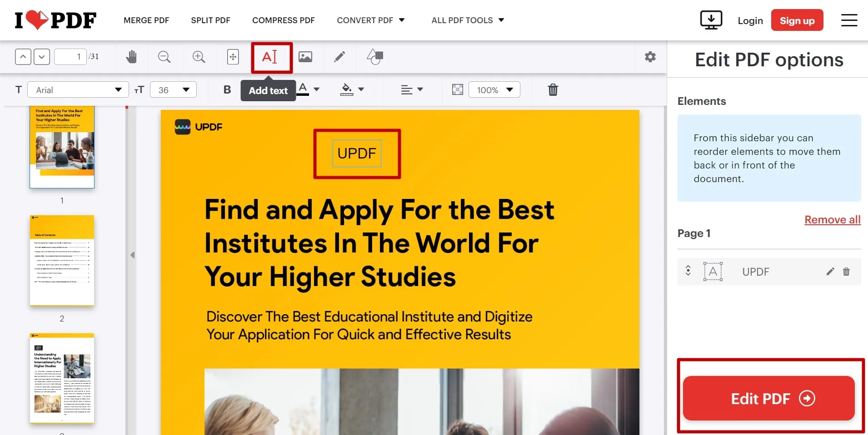This screenshot has height=435, width=868.
Task: Open the editor settings gear
Action: coord(650,57)
